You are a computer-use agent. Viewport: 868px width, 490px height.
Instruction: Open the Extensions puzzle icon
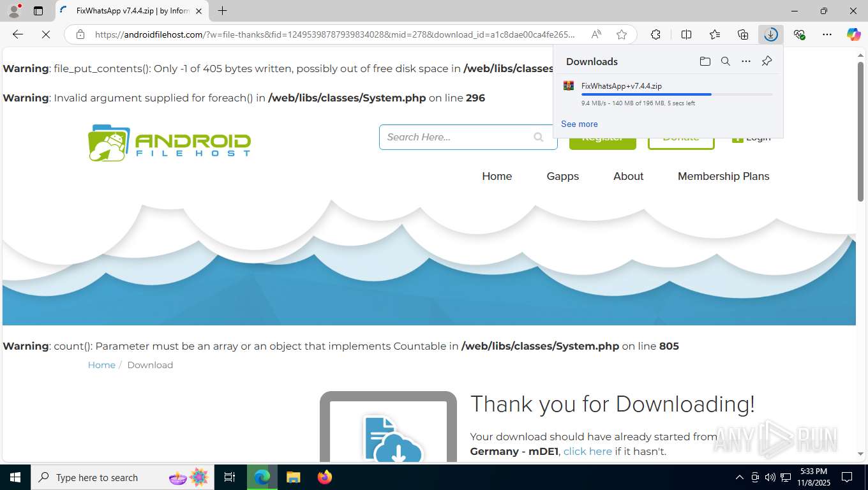655,34
